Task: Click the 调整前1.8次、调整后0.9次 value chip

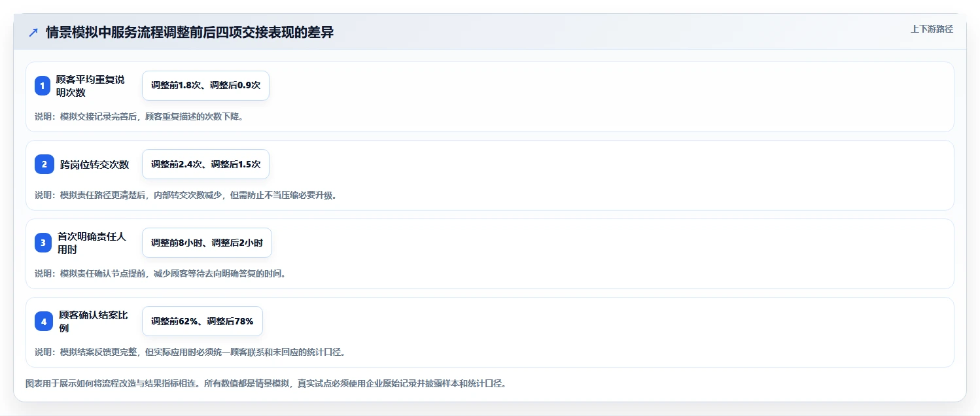Action: pos(205,86)
